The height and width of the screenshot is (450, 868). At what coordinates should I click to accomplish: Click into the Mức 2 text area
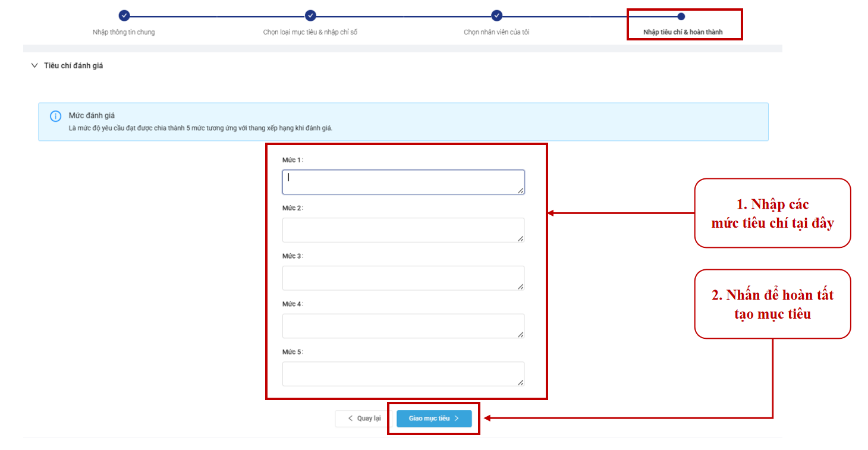403,230
